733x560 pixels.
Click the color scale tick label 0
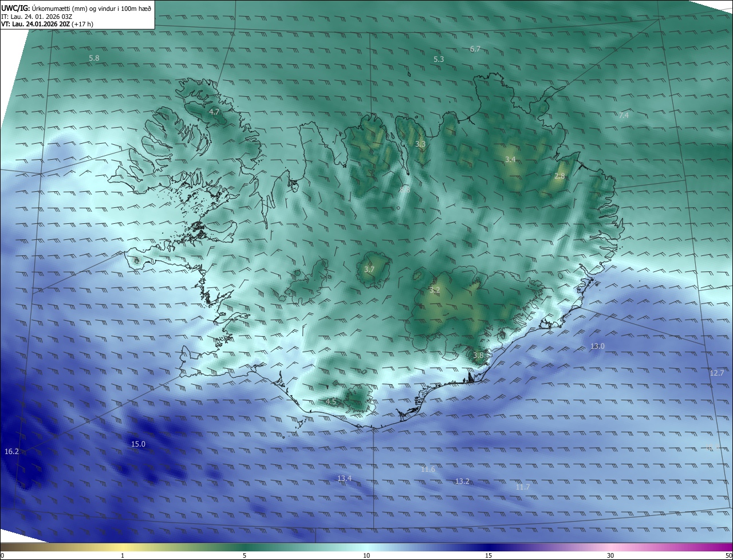[2, 555]
